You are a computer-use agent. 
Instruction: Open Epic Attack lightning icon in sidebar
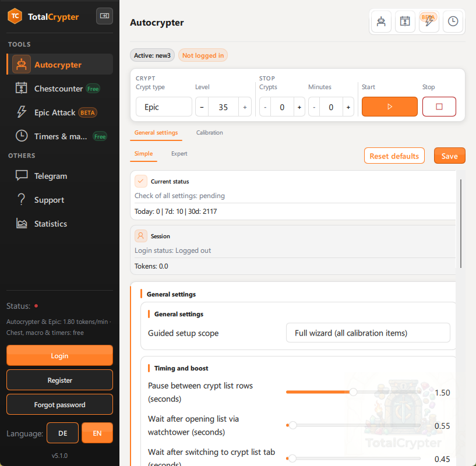21,112
